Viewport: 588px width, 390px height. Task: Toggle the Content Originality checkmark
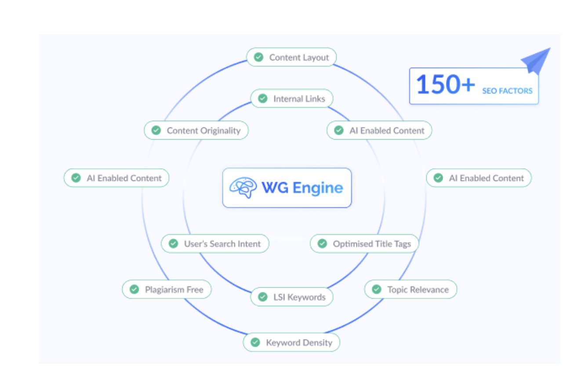[156, 130]
